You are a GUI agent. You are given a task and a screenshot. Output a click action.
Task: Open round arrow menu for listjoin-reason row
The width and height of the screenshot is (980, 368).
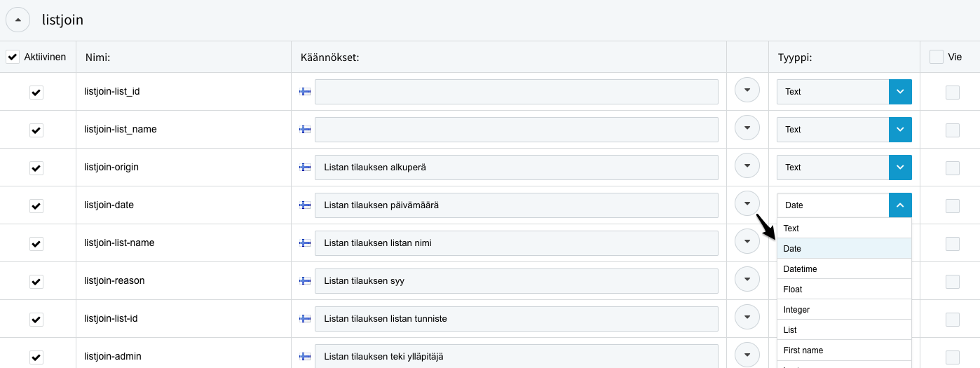pyautogui.click(x=747, y=280)
